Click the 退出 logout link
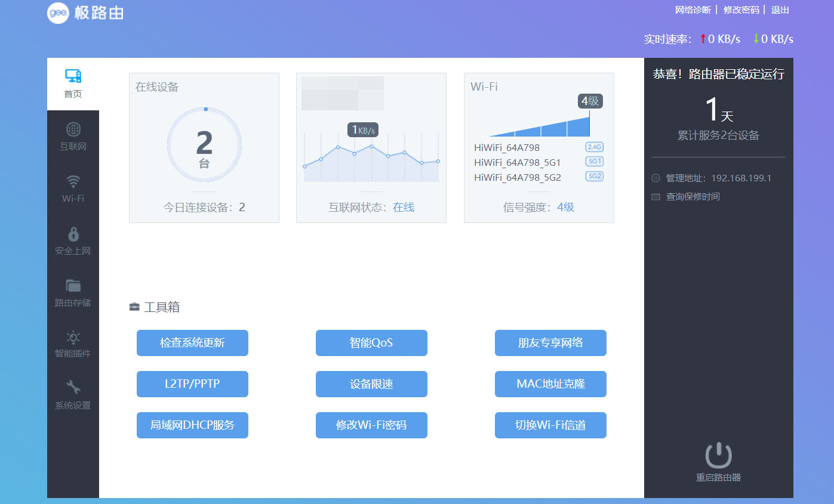This screenshot has height=504, width=834. click(x=780, y=10)
